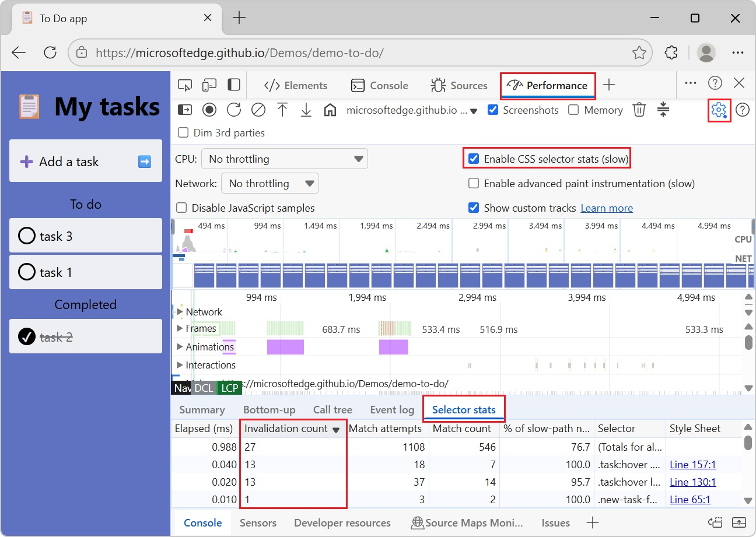Start recording with the record button
Viewport: 756px width, 537px height.
pyautogui.click(x=209, y=110)
